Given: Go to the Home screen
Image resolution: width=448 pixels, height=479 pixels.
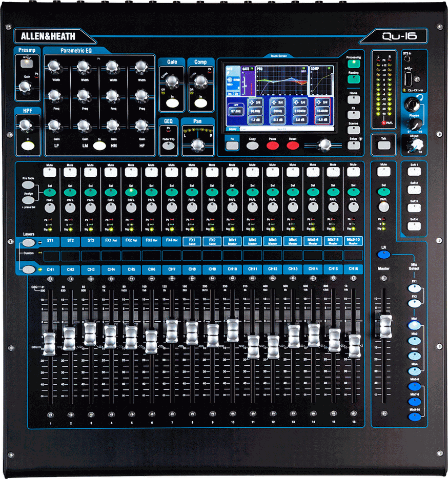Looking at the screenshot, I should tap(354, 99).
